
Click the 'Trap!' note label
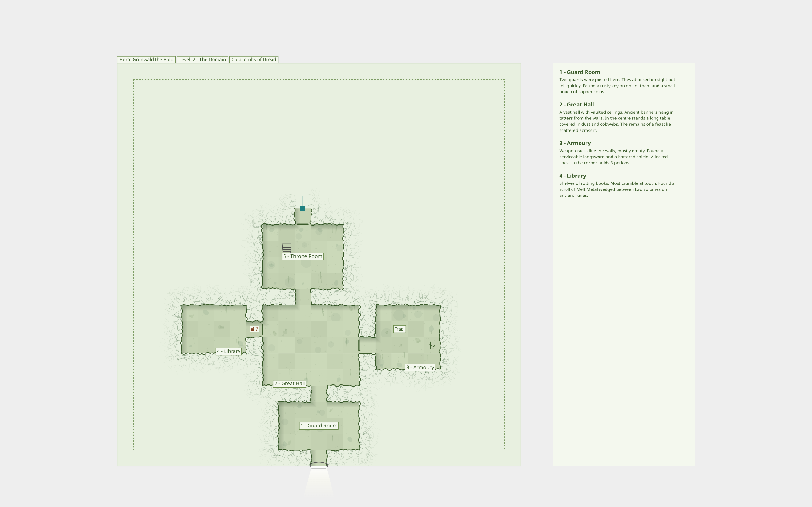coord(399,329)
